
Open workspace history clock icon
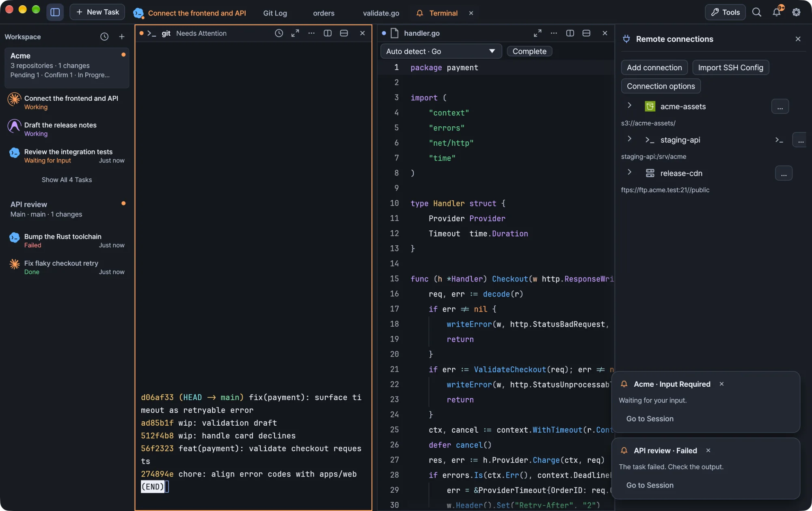[104, 37]
